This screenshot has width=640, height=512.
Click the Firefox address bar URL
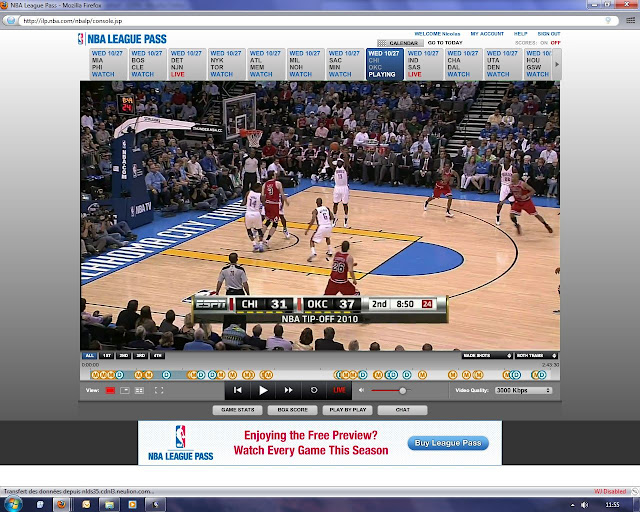click(x=73, y=21)
